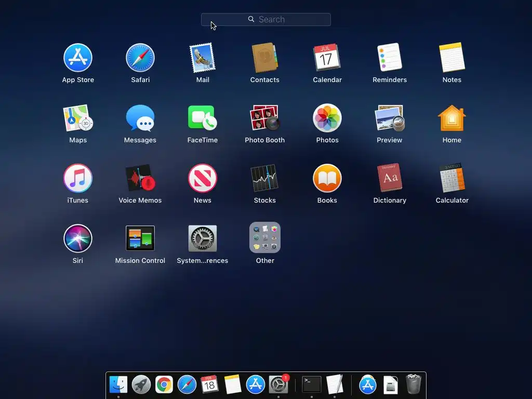Open System Preferences with the red badge in Dock
The height and width of the screenshot is (399, 532).
[x=278, y=384]
